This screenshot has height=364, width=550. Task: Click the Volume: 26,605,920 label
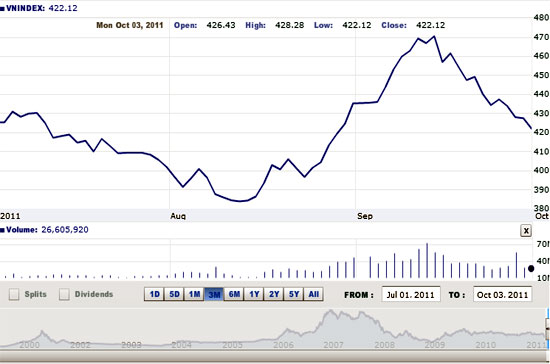point(45,230)
